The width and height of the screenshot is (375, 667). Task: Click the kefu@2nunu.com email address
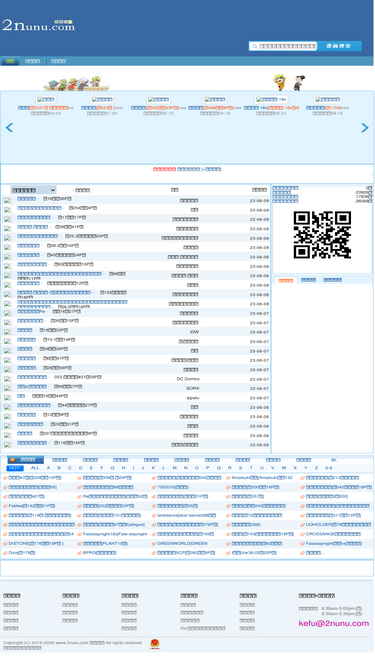tap(334, 624)
